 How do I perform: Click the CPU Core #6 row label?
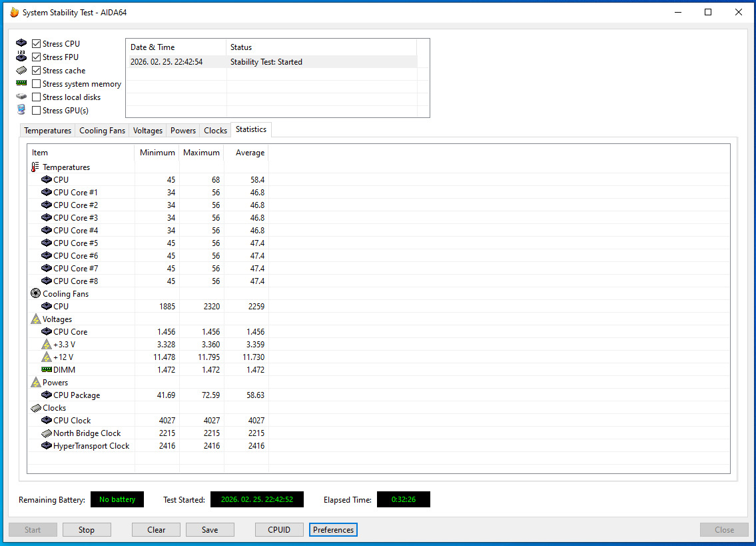pyautogui.click(x=76, y=255)
